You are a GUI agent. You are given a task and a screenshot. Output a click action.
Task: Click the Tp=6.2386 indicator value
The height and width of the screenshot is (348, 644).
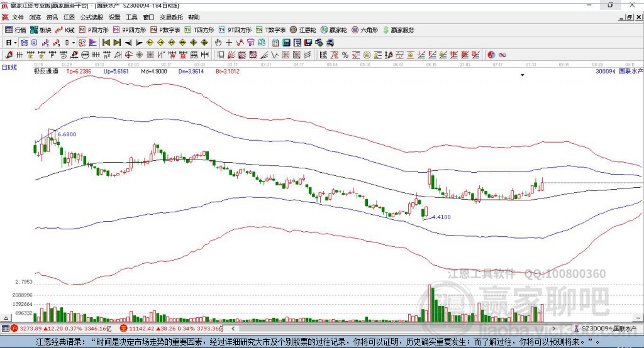click(79, 72)
